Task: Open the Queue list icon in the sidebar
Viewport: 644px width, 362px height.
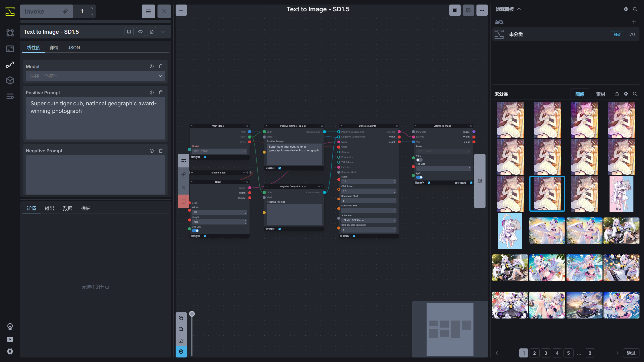Action: 10,97
